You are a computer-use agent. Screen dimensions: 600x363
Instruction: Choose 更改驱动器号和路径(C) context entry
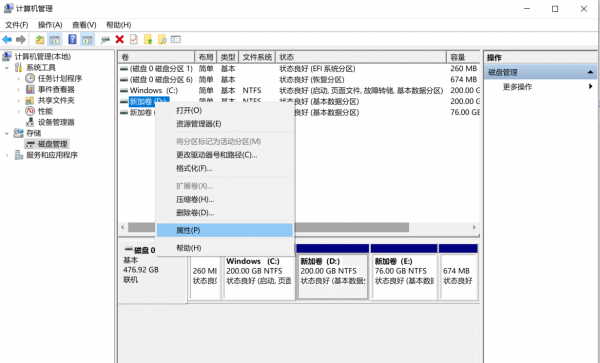tap(225, 155)
